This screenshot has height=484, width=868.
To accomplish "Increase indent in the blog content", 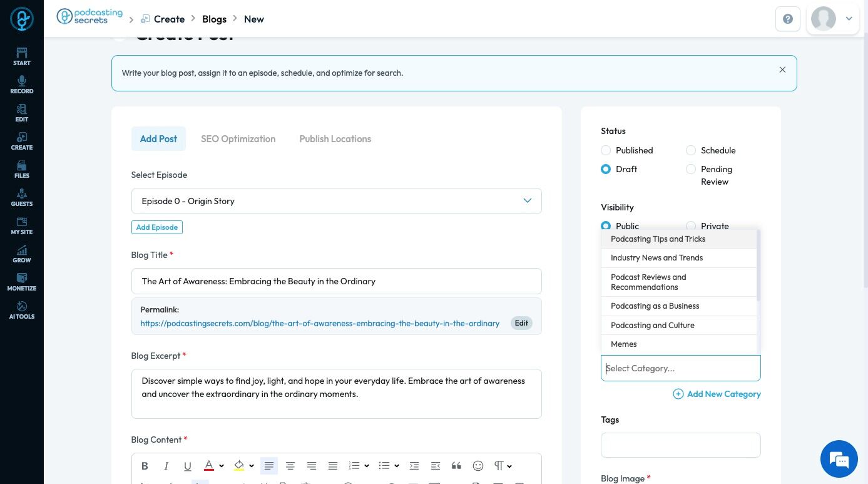I will [x=414, y=466].
